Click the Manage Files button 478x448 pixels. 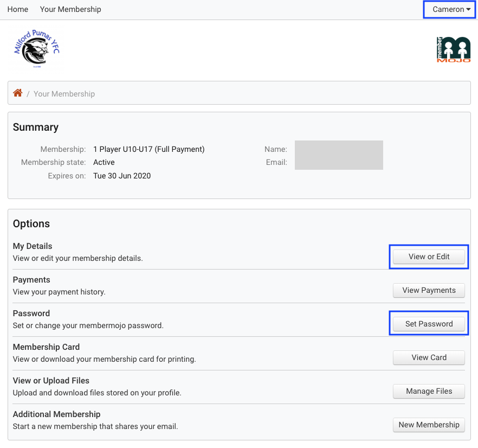click(429, 391)
